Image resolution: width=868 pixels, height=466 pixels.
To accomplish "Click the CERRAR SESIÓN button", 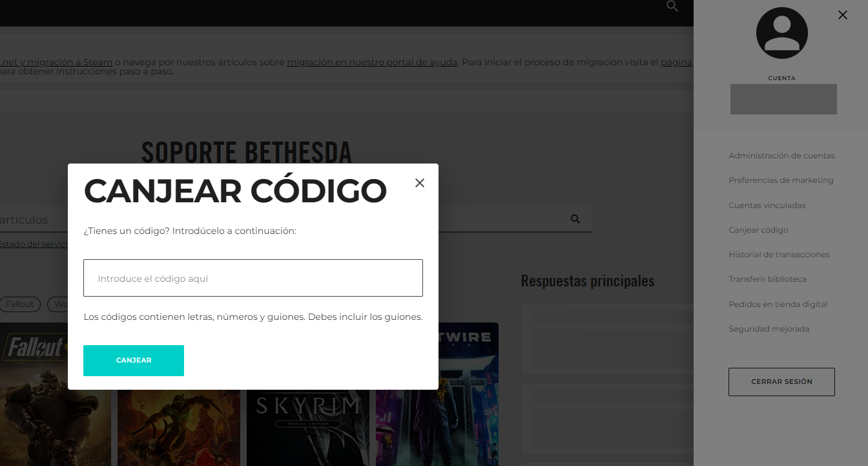I will click(x=781, y=381).
